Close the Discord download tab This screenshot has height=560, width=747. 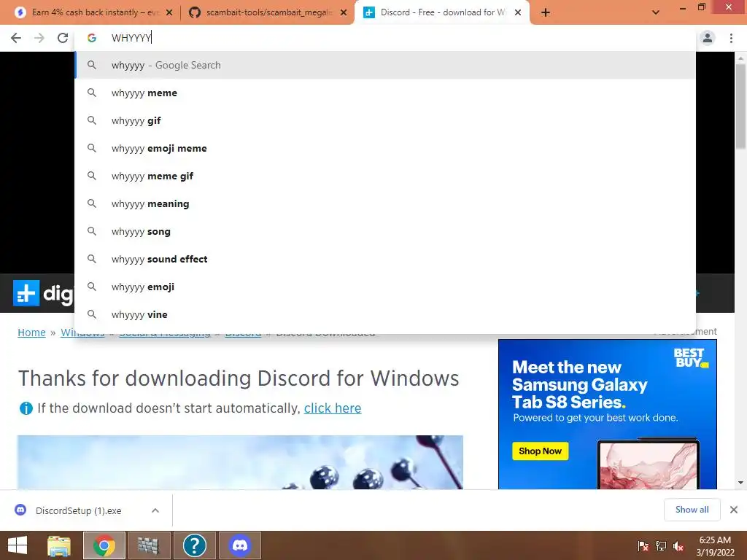(x=518, y=12)
